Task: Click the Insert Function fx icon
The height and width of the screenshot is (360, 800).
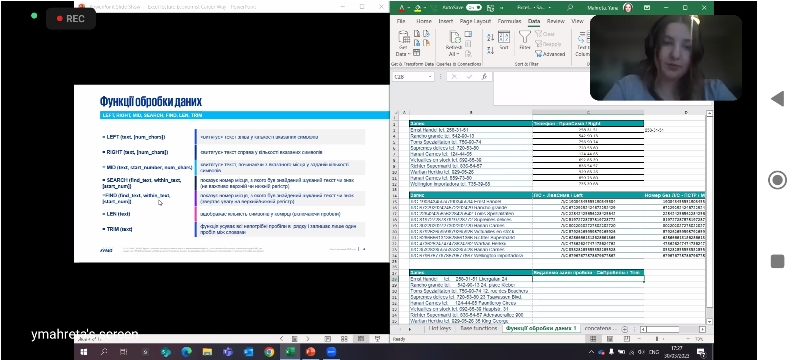Action: tap(484, 76)
